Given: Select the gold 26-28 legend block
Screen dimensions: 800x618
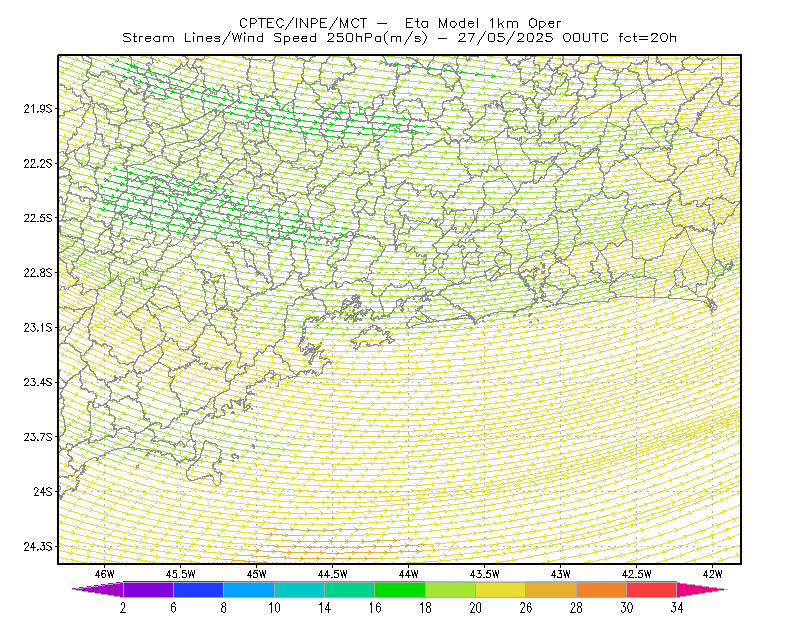Looking at the screenshot, I should [551, 589].
